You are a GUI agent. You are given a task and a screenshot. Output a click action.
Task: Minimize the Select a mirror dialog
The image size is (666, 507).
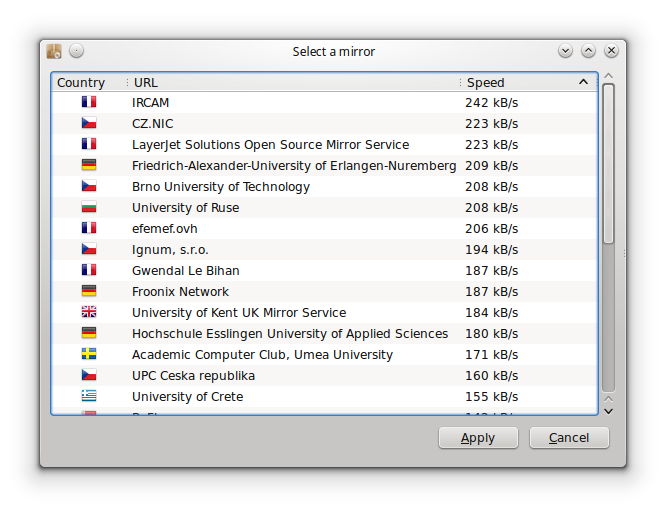tap(565, 51)
